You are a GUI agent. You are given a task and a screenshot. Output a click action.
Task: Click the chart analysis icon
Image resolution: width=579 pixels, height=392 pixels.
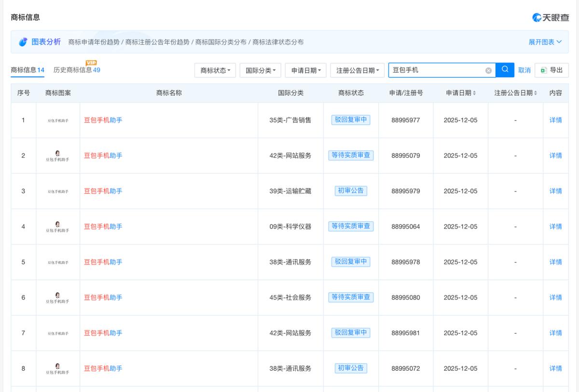point(23,42)
